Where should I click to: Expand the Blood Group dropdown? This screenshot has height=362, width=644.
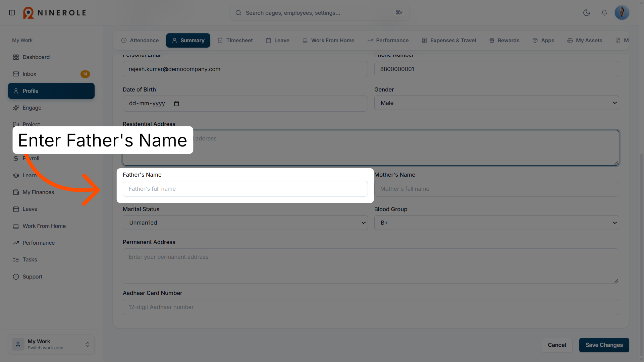pos(496,223)
